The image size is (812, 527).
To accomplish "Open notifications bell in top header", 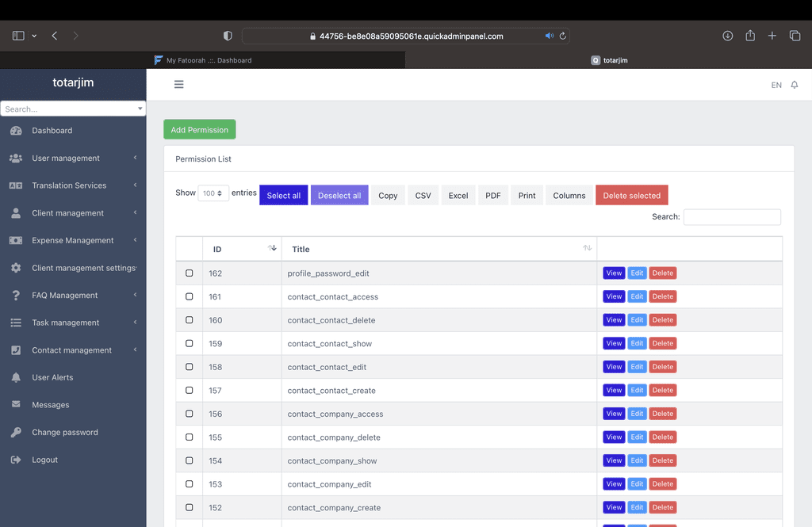I will (x=795, y=85).
